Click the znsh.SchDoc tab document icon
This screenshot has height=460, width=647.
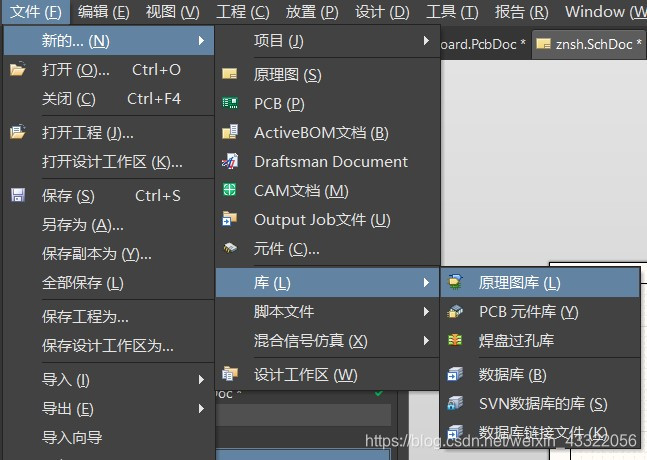pos(543,43)
